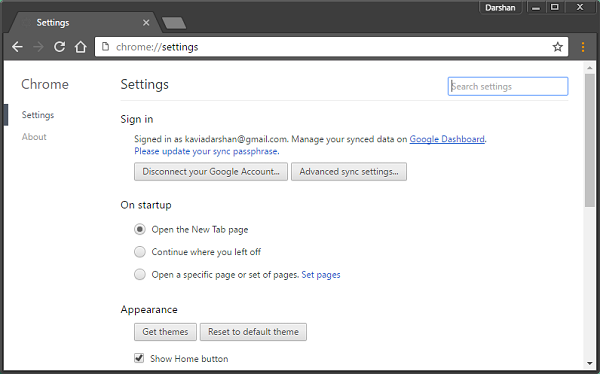Select Open a specific page or set of pages

pos(140,274)
